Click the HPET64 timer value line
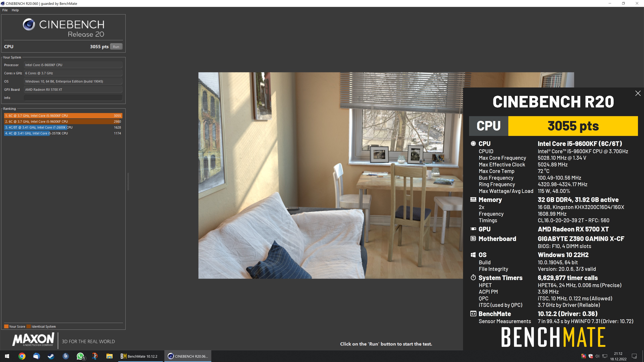Screen dimensions: 644x362 pyautogui.click(x=579, y=285)
